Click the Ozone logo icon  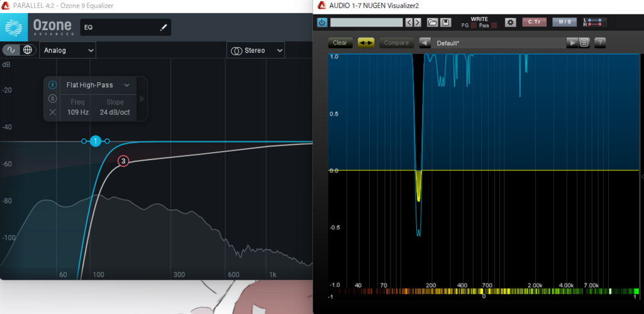[x=14, y=27]
